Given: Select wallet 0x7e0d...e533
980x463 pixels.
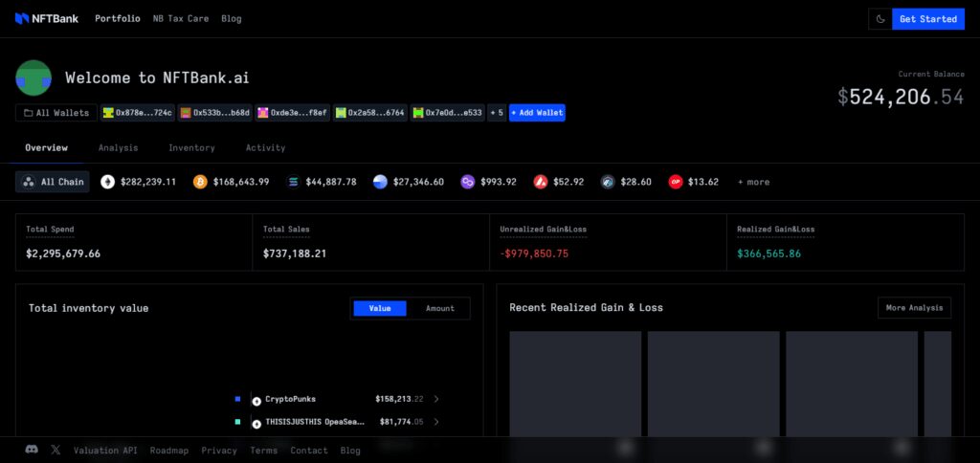Looking at the screenshot, I should [x=448, y=113].
